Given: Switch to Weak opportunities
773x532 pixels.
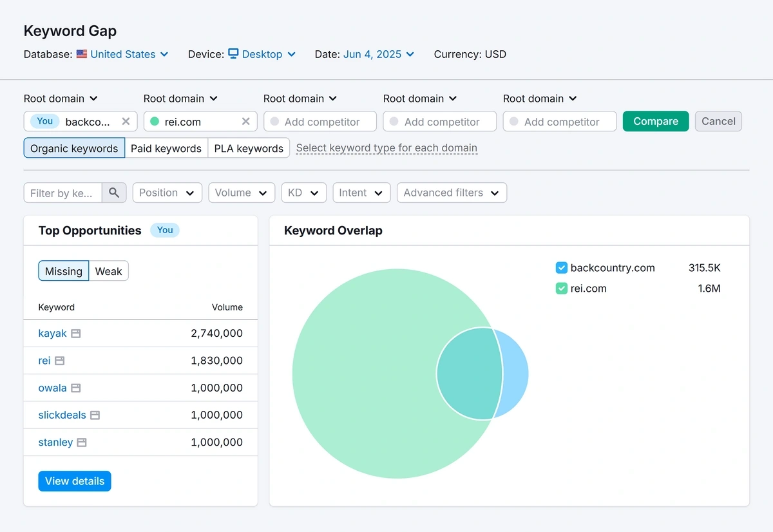Looking at the screenshot, I should pos(108,271).
